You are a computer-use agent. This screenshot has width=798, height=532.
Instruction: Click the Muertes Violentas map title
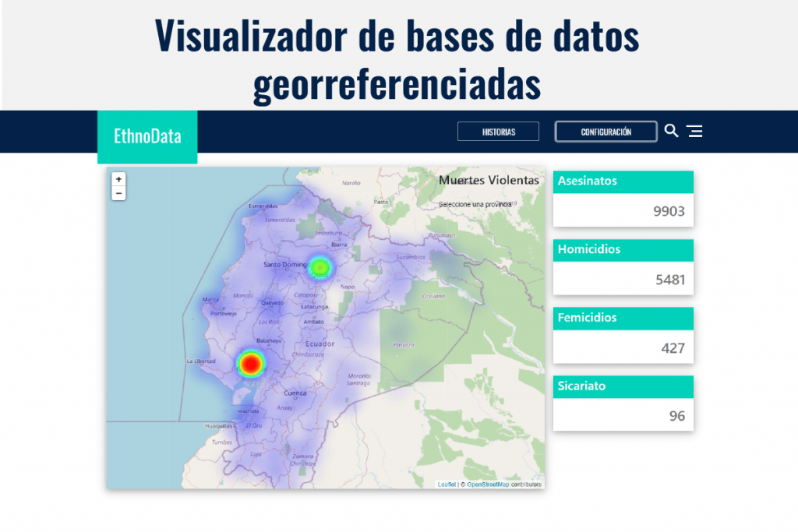[x=489, y=180]
